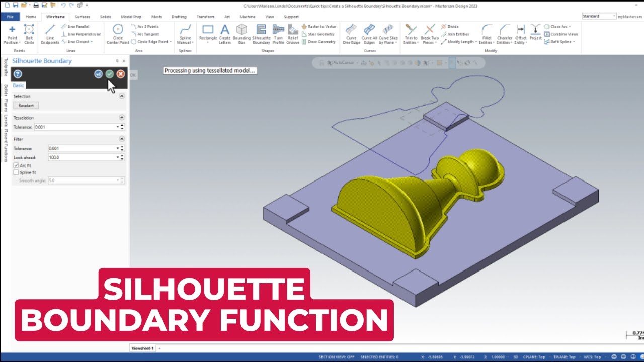Screen dimensions: 644x362
Task: Activate the Break Two Pieces tool
Action: (429, 34)
